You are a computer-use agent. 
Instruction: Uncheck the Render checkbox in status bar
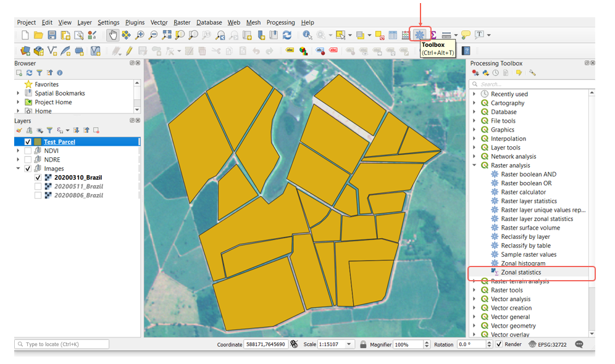[499, 344]
